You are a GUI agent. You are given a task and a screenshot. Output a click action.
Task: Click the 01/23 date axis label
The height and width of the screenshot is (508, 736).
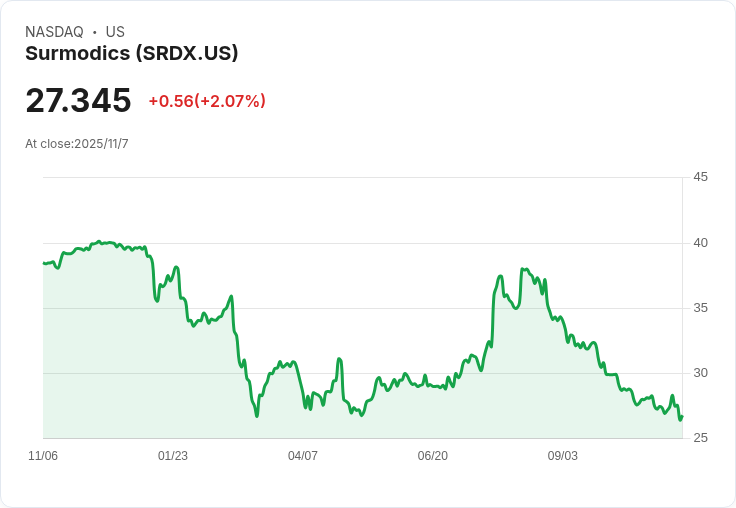pos(173,456)
